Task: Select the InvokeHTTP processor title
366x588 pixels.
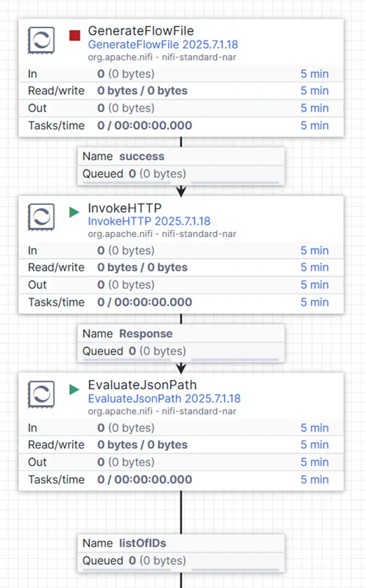Action: click(125, 208)
